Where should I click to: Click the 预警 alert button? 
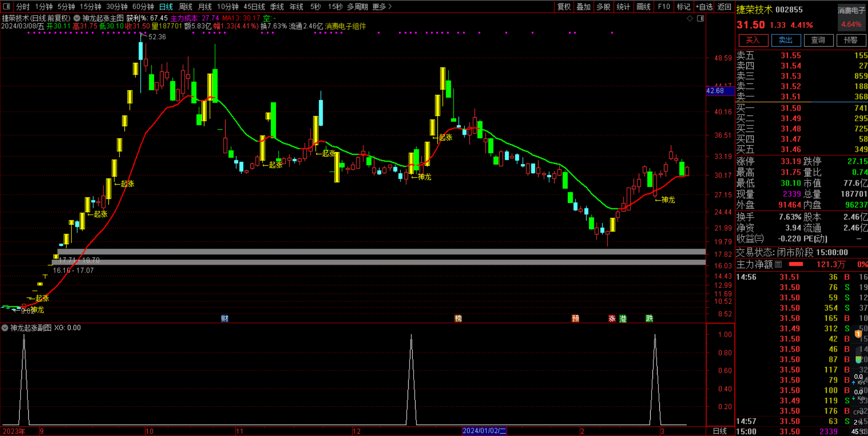851,40
